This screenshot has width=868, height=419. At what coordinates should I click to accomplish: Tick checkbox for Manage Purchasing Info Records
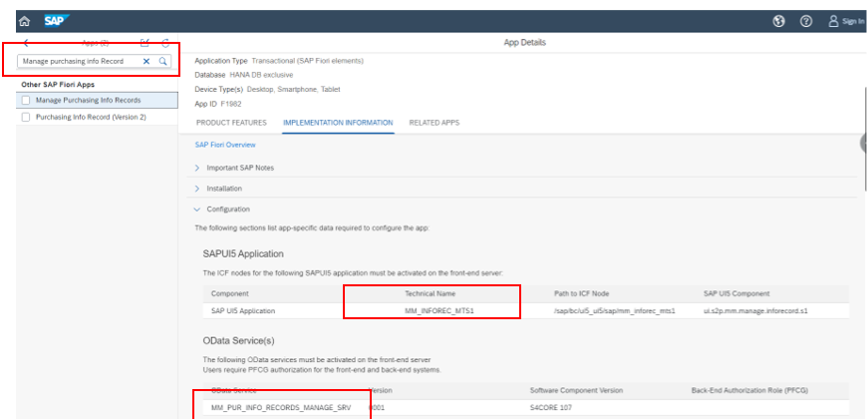tap(26, 101)
